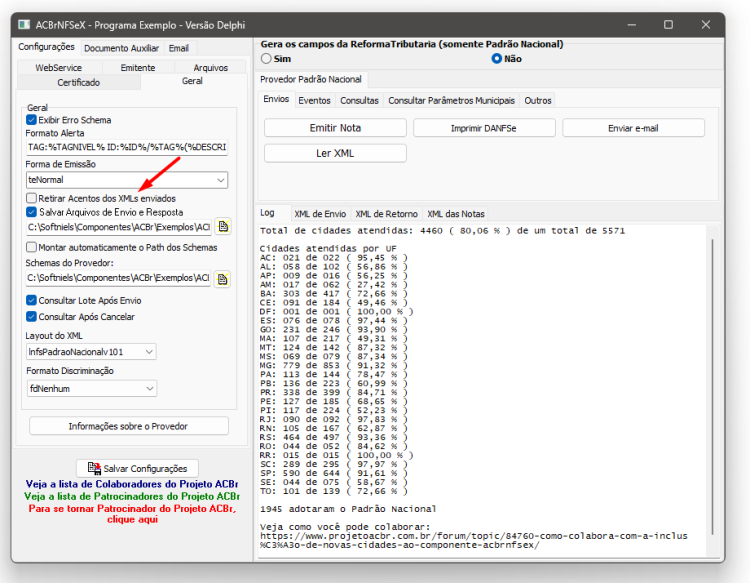
Task: Switch to the Documento Auxiliar tab
Action: [121, 48]
